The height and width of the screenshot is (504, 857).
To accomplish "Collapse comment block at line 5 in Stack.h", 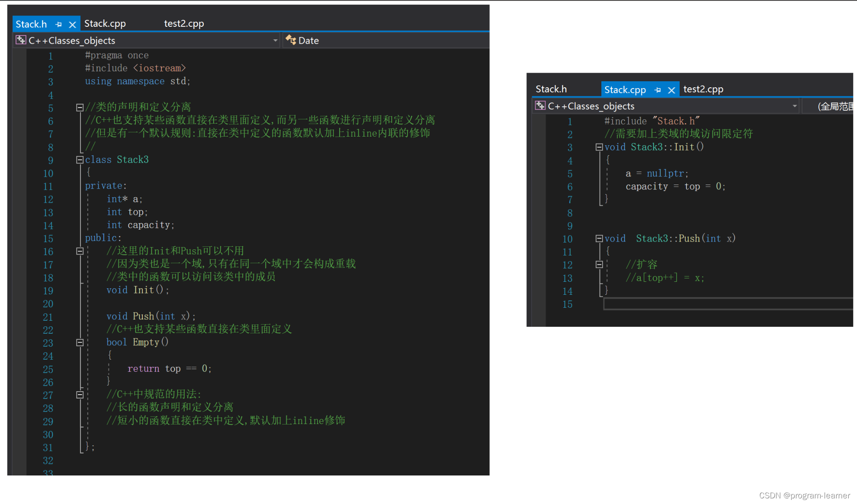I will pos(80,107).
